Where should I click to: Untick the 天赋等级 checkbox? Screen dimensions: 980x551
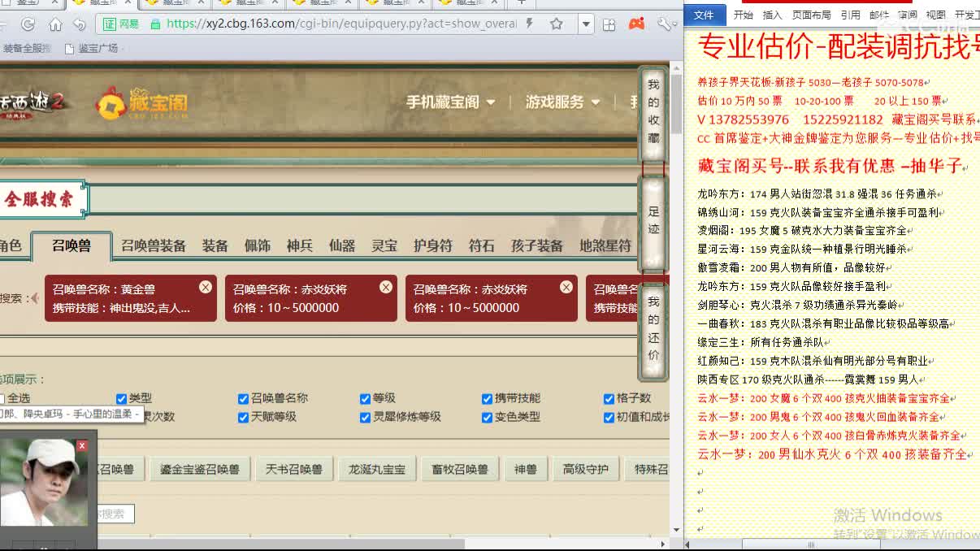coord(243,417)
